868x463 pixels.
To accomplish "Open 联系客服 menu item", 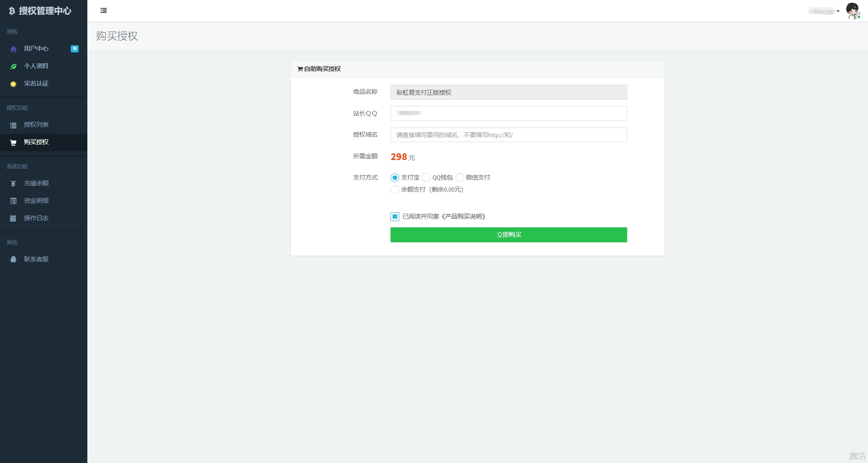I will (44, 259).
